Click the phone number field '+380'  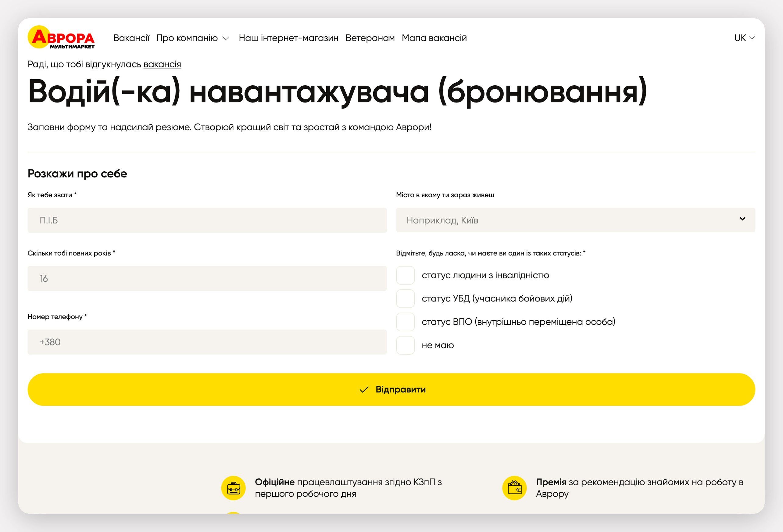click(x=207, y=342)
